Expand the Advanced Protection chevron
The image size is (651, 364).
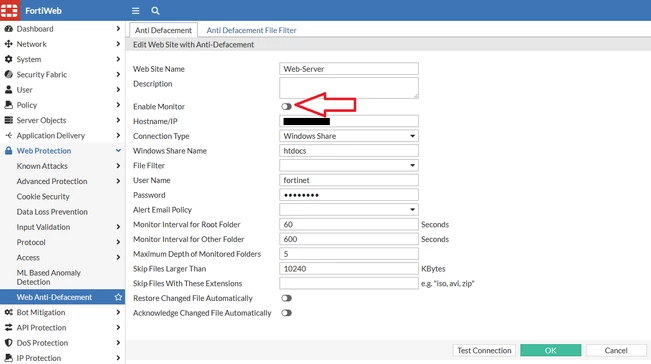click(x=118, y=181)
